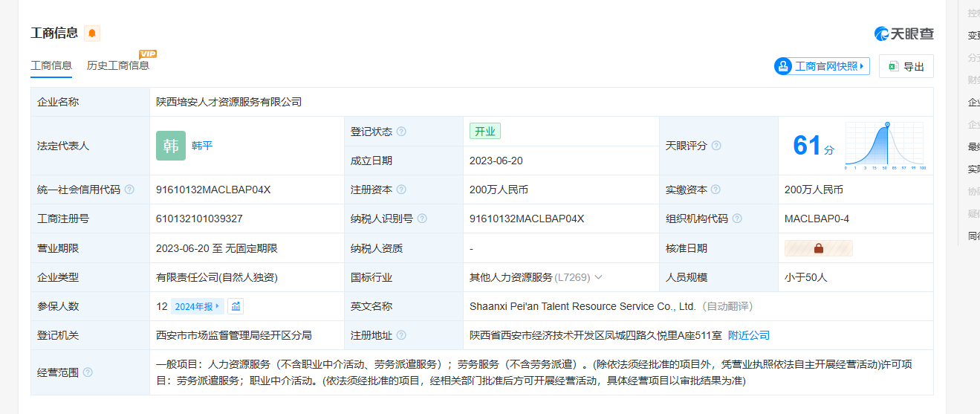Open the 工商官网快照 snapshot dropdown

click(x=822, y=66)
